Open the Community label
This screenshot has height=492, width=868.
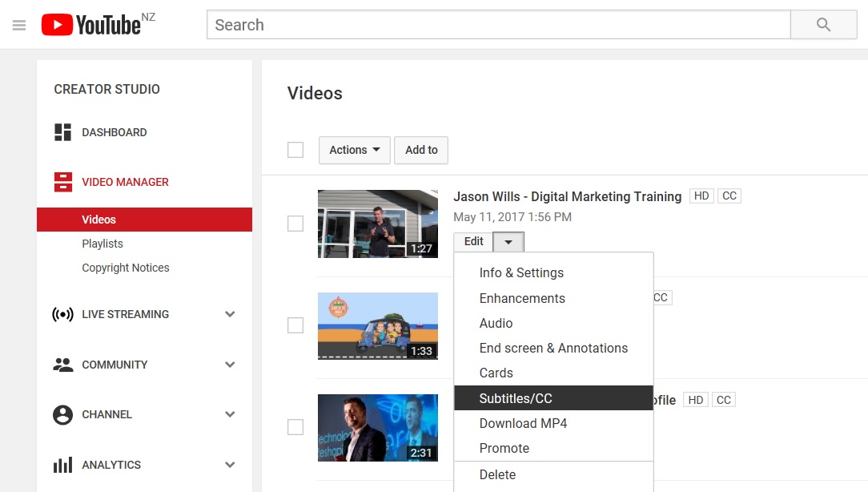(x=115, y=365)
